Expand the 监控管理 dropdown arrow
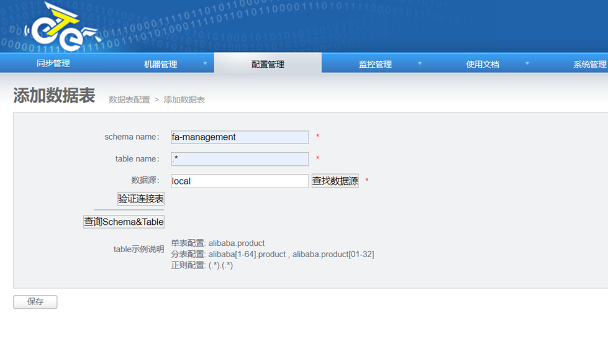608x364 pixels. point(420,63)
